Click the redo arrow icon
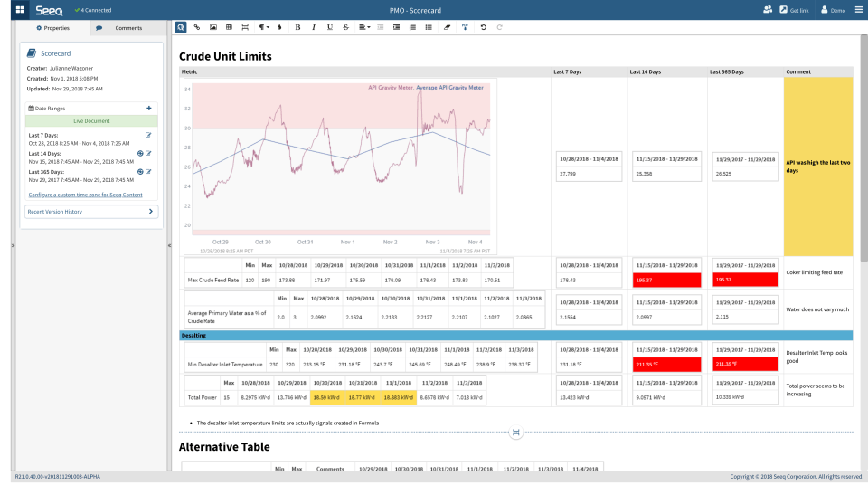Viewport: 868px width, 495px height. (x=499, y=27)
